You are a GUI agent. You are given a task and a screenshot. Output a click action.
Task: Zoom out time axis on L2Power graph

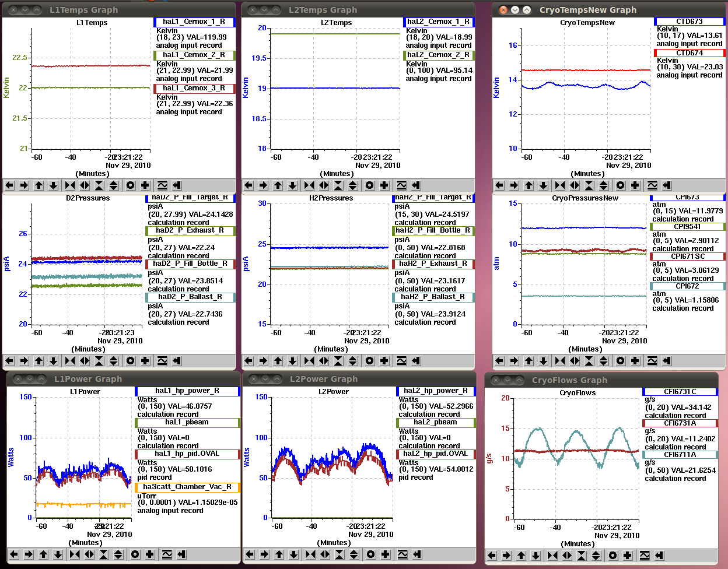pyautogui.click(x=325, y=554)
